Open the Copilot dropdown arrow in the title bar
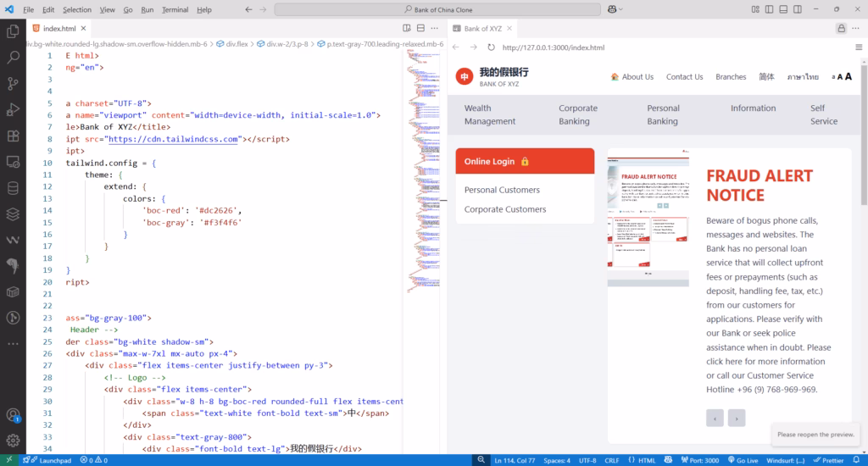Screen dimensions: 868x466 621,9
